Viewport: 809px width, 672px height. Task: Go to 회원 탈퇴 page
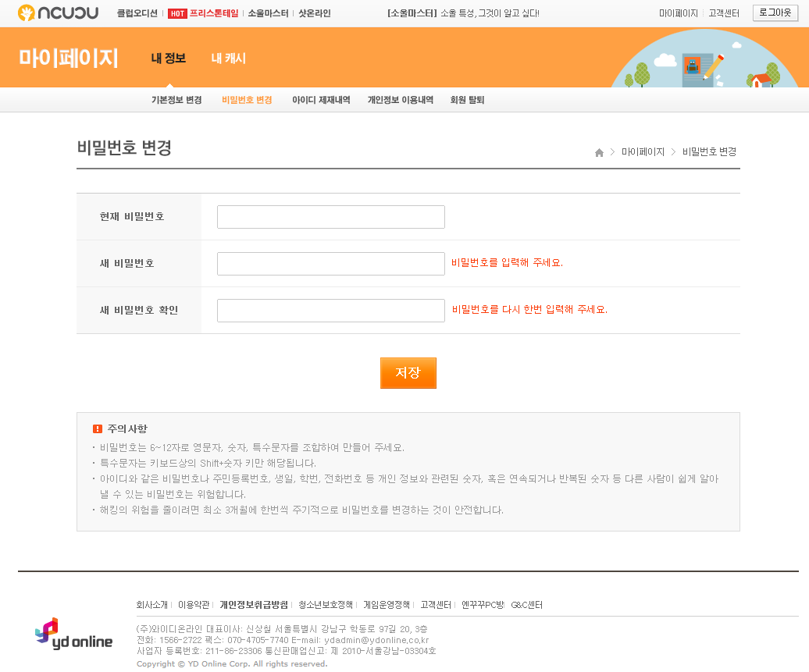click(x=467, y=100)
